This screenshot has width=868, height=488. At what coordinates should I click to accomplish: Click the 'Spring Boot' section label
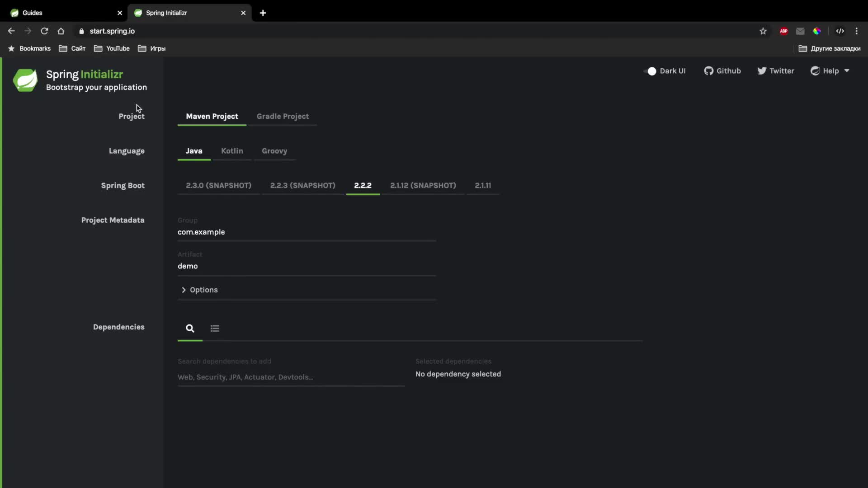click(x=123, y=186)
